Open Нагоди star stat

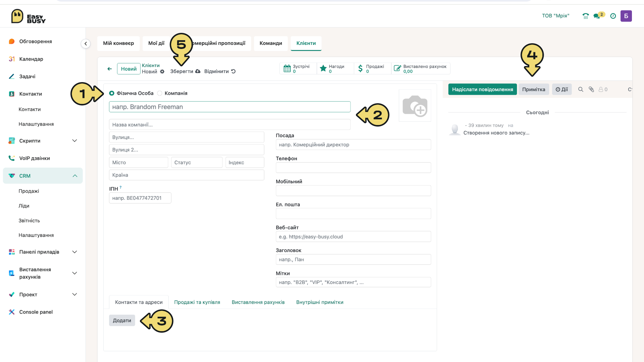click(335, 68)
